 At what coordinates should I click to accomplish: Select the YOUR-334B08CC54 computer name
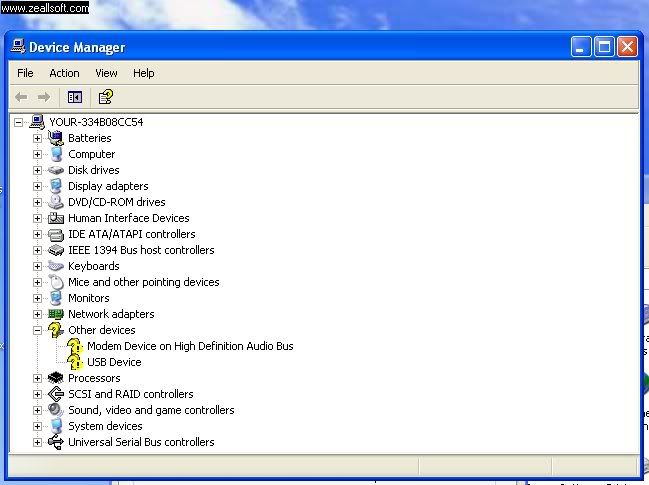point(96,122)
